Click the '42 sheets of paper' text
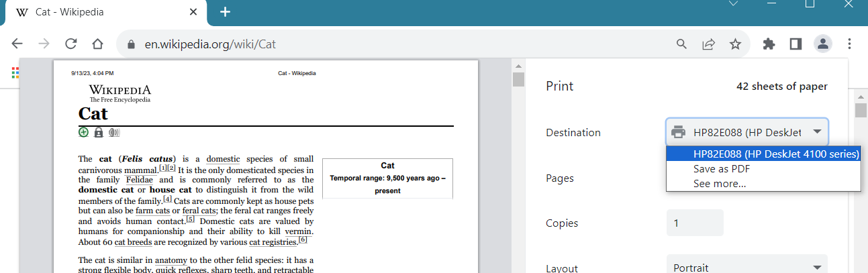The image size is (868, 273). 782,86
